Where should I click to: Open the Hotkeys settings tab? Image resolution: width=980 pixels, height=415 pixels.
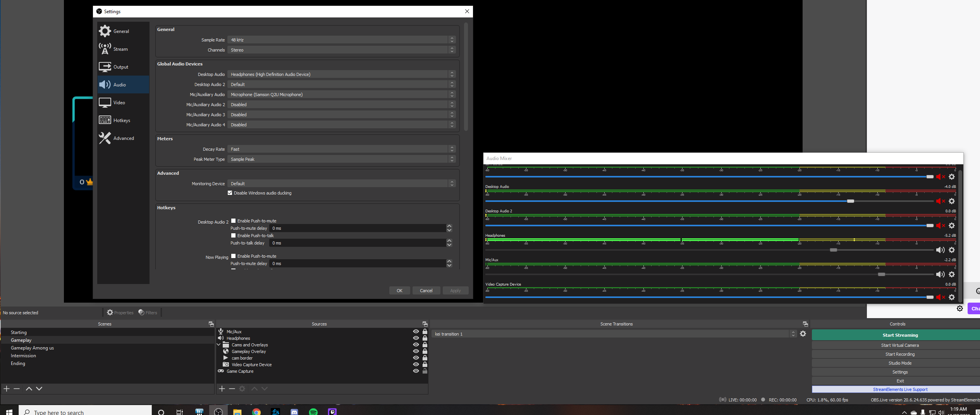tap(123, 121)
